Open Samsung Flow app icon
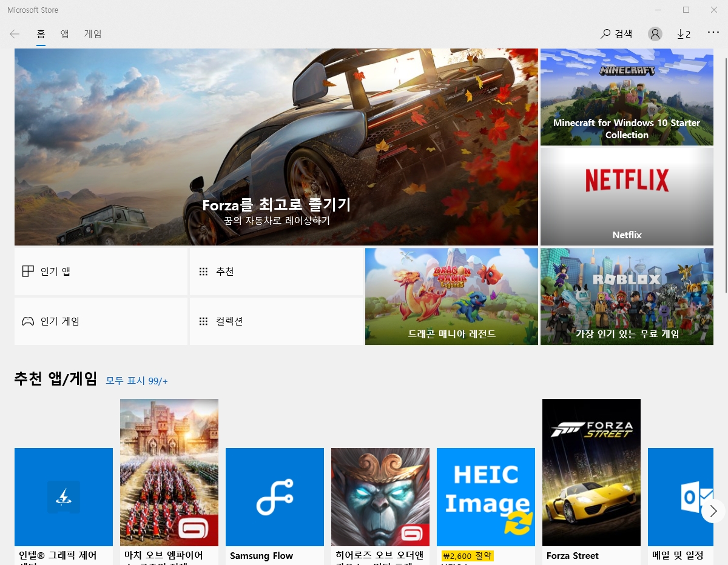 click(x=275, y=497)
